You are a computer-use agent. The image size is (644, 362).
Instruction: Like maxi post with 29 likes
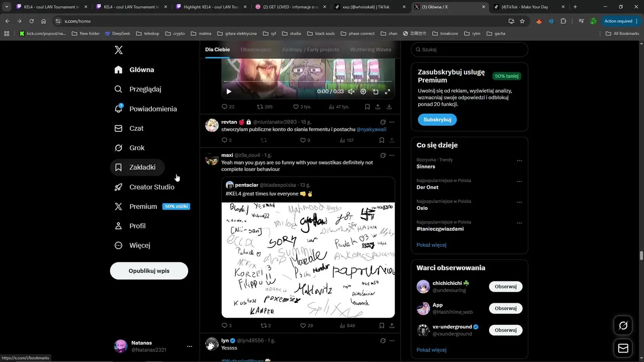(x=306, y=325)
